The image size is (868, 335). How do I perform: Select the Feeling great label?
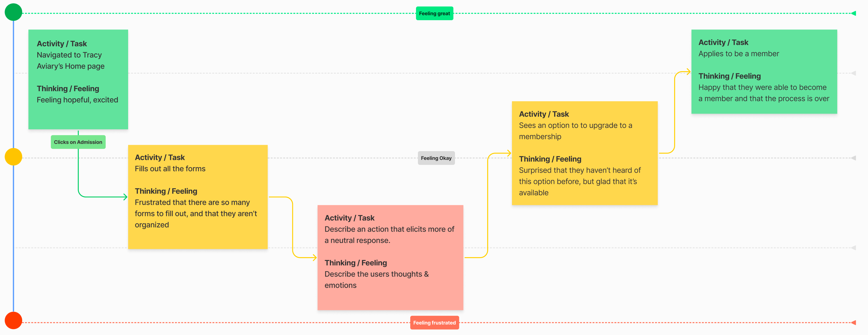point(434,13)
